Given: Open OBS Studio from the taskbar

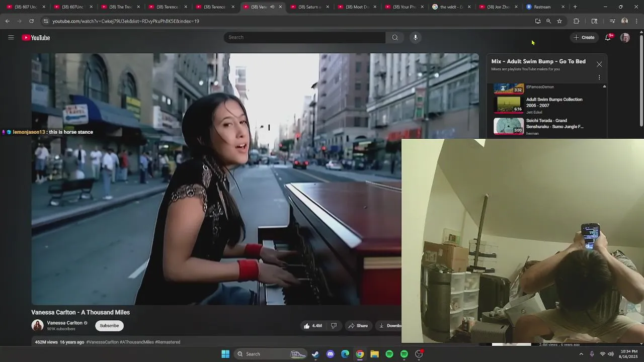Looking at the screenshot, I should [x=419, y=354].
